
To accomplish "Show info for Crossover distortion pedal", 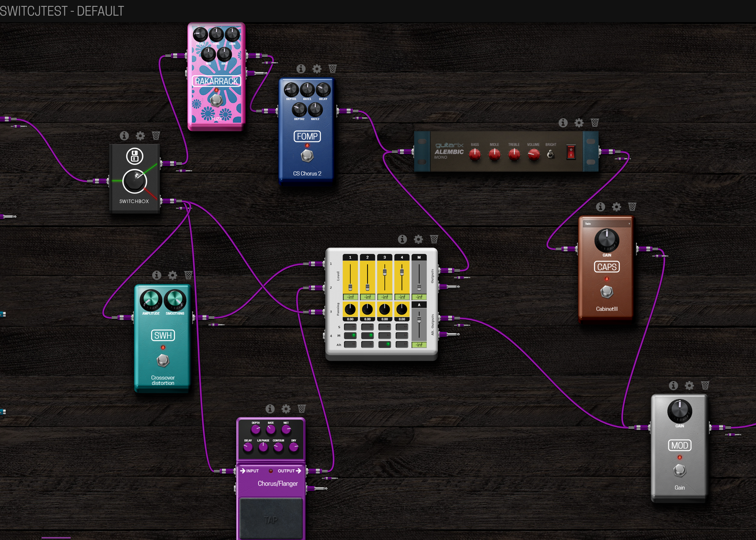I will pos(157,275).
